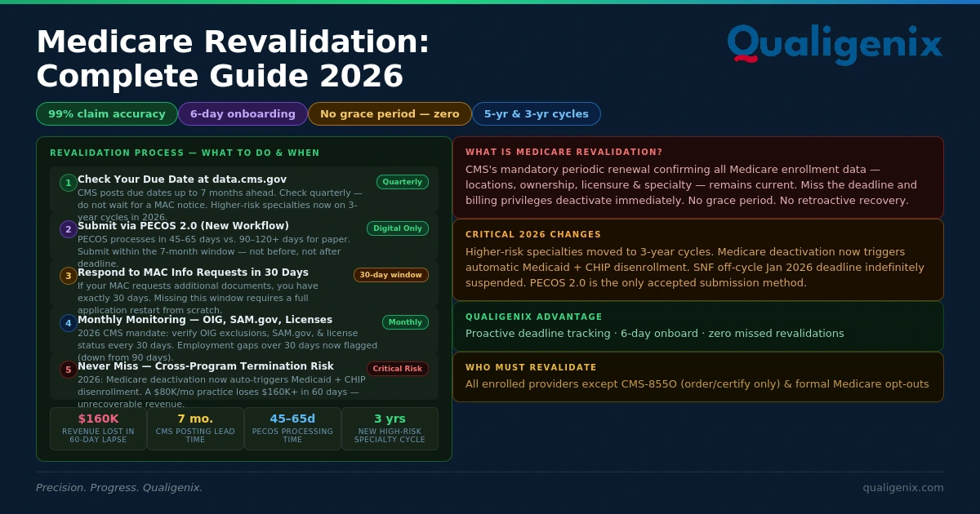Click 'Submit via PECOS 2.0 (New Workflow)' heading
The height and width of the screenshot is (514, 980).
point(183,226)
